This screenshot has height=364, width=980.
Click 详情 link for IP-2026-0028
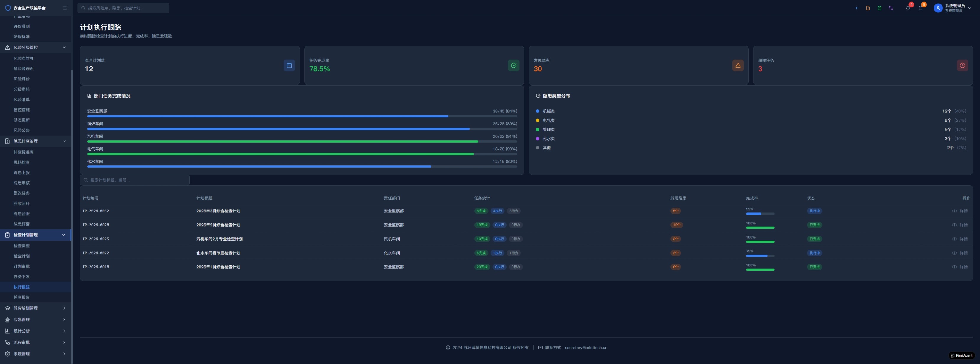pos(963,225)
